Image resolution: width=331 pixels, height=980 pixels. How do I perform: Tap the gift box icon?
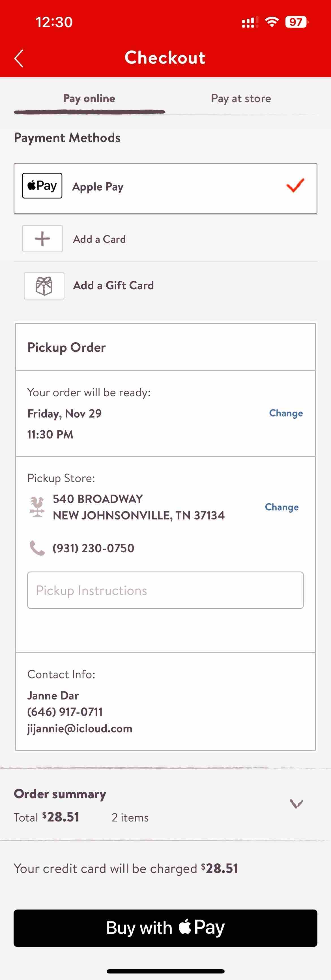tap(44, 286)
